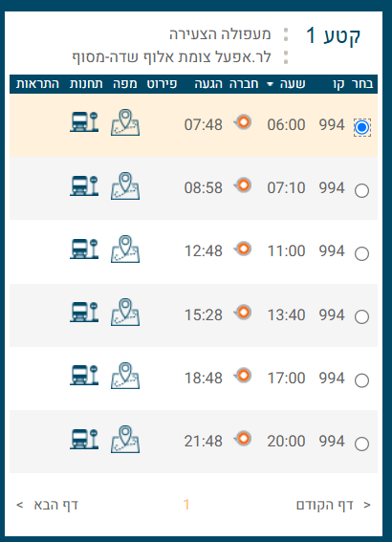Click the חברה column header
Screen dimensions: 392x542
[244, 84]
